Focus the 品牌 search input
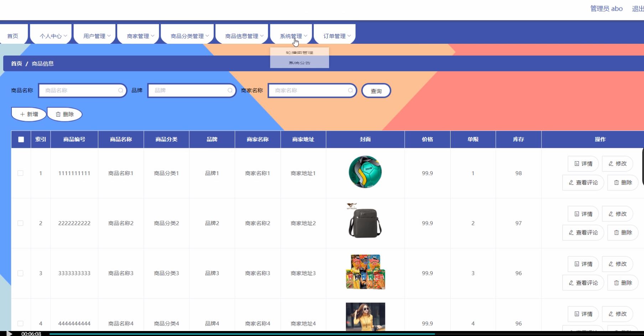This screenshot has height=336, width=644. 192,90
